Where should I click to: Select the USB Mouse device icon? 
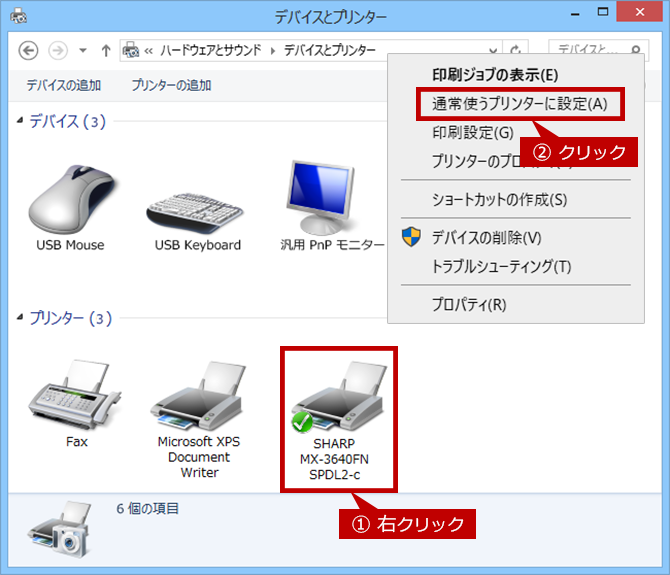point(70,200)
